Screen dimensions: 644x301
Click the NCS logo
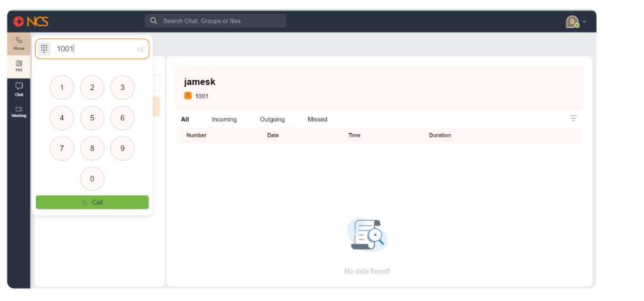31,21
